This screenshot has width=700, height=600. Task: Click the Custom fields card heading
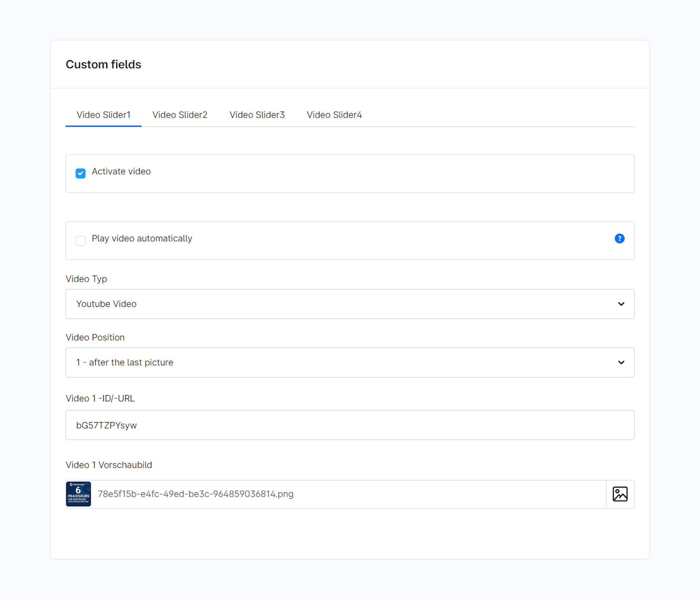[x=103, y=64]
